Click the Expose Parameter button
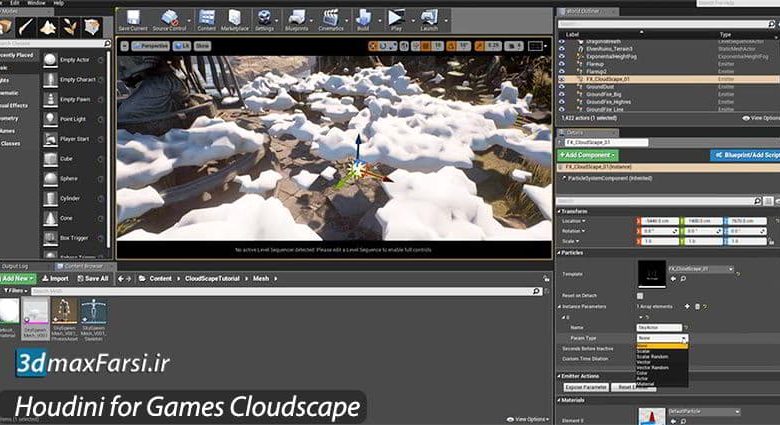 coord(586,387)
